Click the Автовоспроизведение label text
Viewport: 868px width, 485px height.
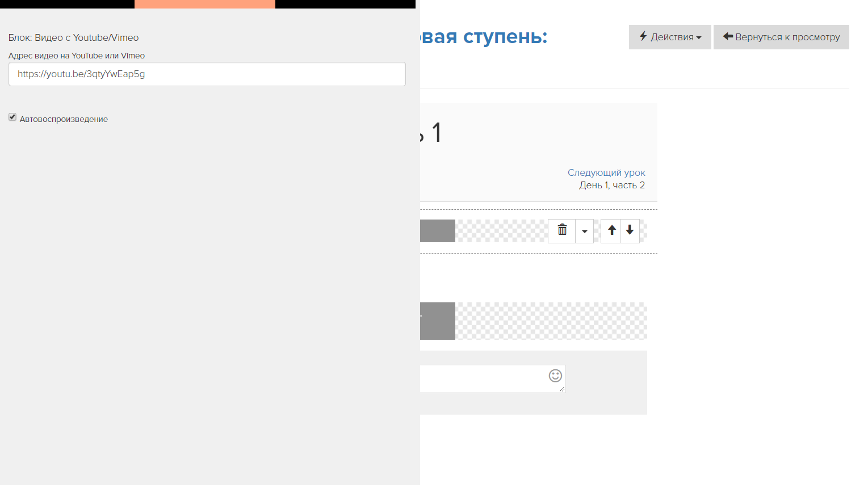pyautogui.click(x=64, y=119)
